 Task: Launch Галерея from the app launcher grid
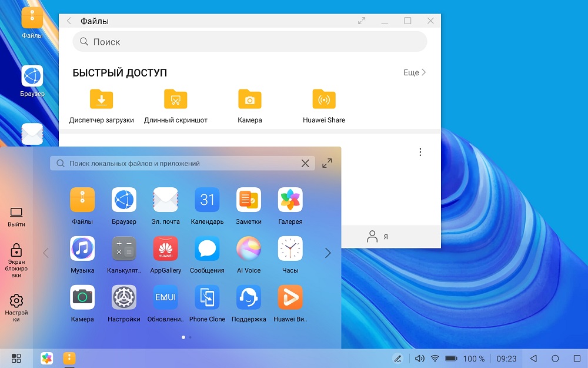(x=290, y=200)
